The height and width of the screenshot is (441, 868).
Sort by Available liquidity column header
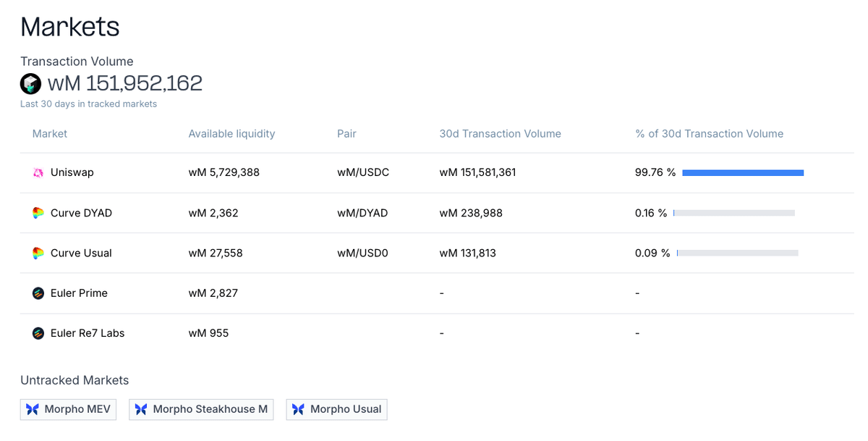pyautogui.click(x=231, y=134)
